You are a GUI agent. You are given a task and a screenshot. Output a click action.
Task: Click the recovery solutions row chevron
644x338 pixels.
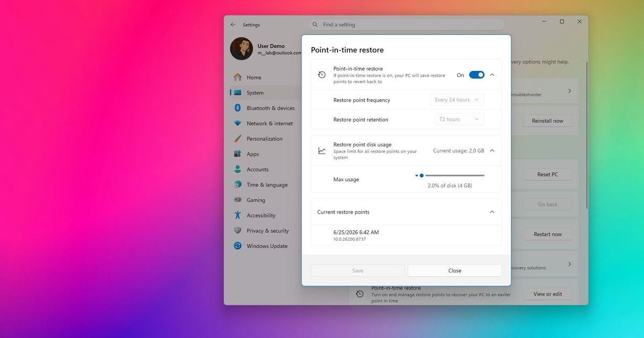[x=569, y=264]
